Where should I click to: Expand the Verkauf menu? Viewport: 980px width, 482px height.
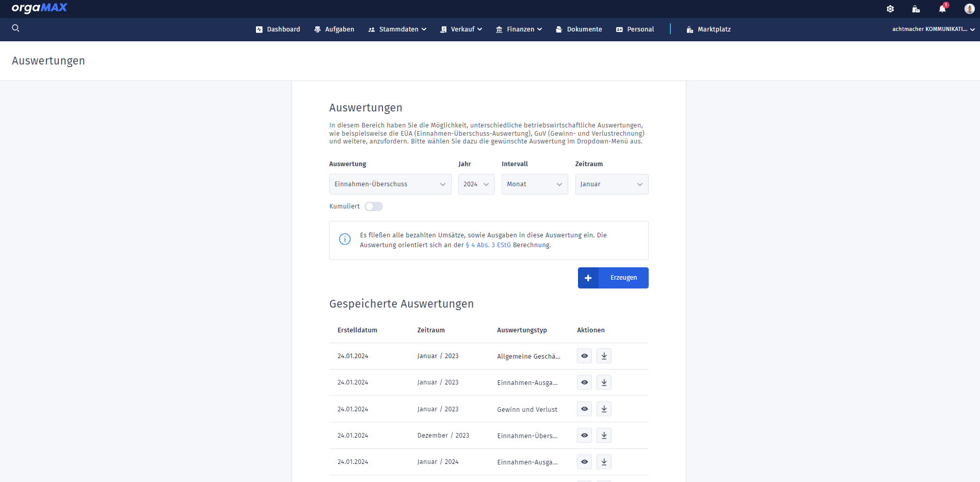click(461, 29)
